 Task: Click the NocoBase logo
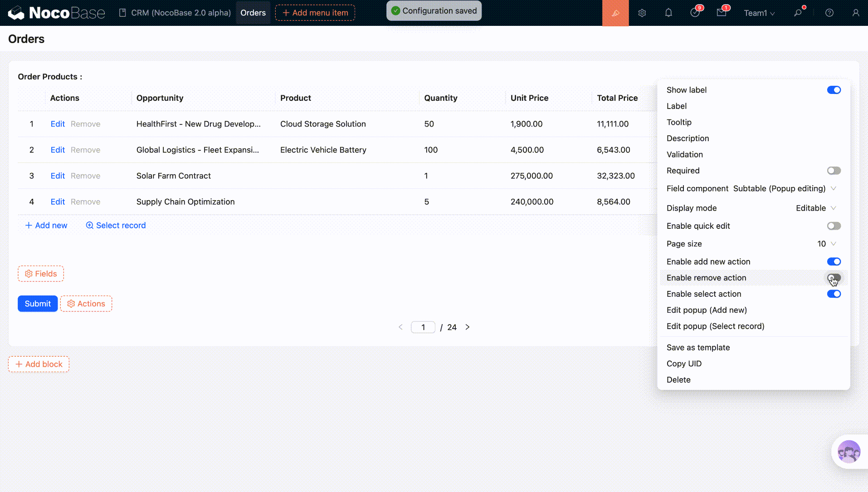(x=56, y=13)
